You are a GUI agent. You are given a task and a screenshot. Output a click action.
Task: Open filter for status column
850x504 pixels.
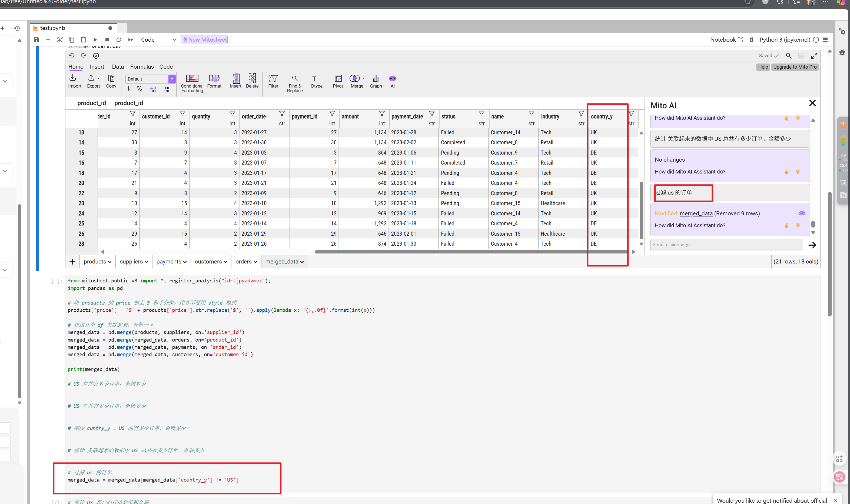[482, 114]
